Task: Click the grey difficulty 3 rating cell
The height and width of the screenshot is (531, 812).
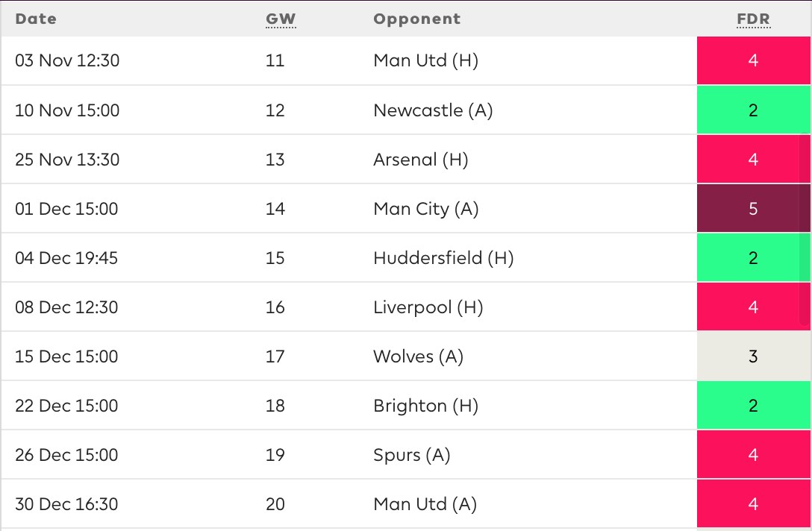Action: pyautogui.click(x=754, y=356)
